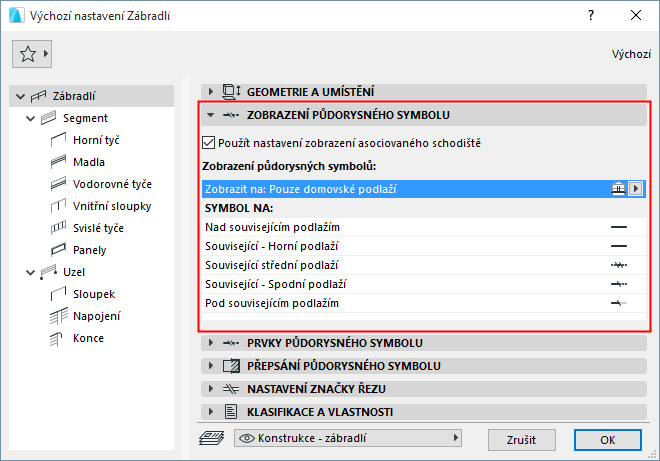Viewport: 660px width, 461px height.
Task: Expand the Geometrie a umístění panel
Action: [211, 91]
